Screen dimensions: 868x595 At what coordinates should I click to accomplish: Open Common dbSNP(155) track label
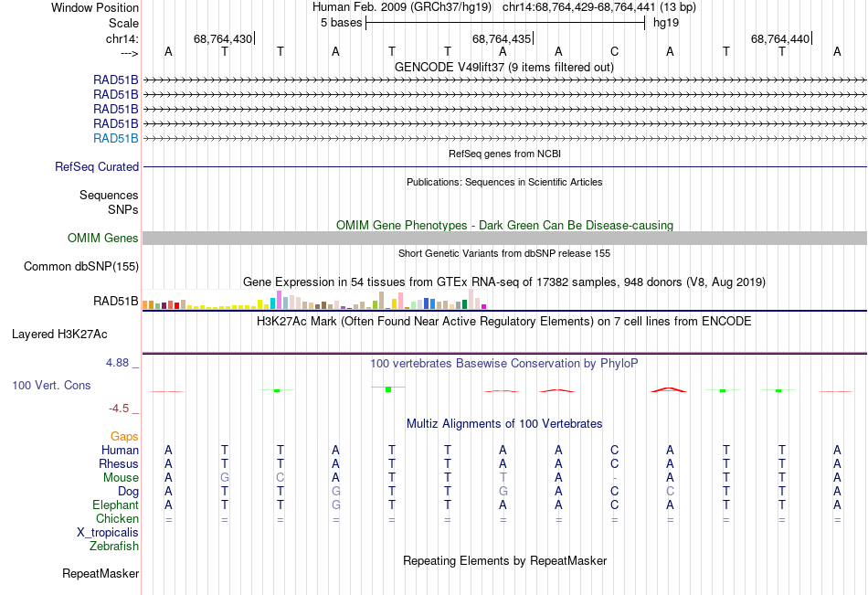pos(81,267)
